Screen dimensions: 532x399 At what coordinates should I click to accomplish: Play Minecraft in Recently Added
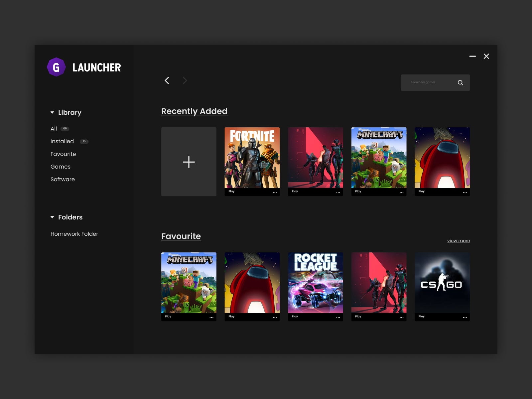[358, 192]
